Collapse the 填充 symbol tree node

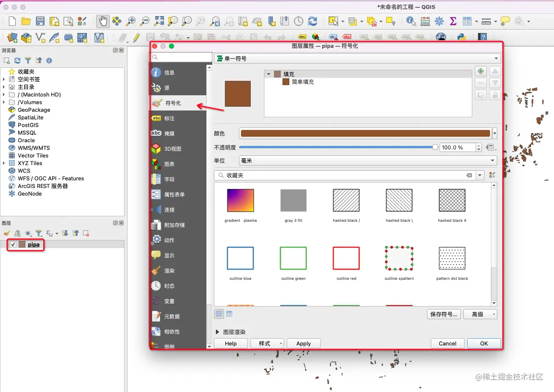pos(269,74)
